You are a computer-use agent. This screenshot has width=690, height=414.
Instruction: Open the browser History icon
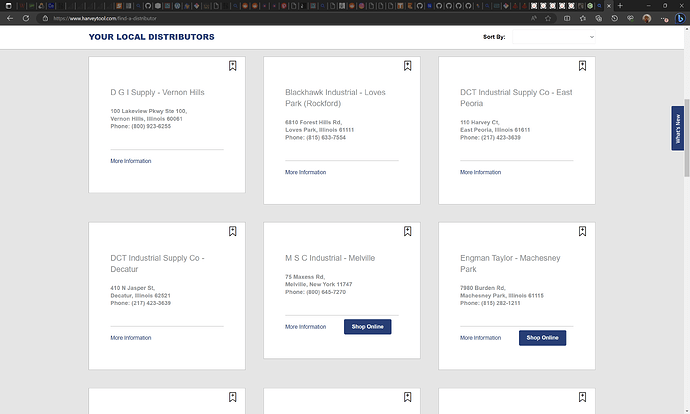tap(614, 18)
